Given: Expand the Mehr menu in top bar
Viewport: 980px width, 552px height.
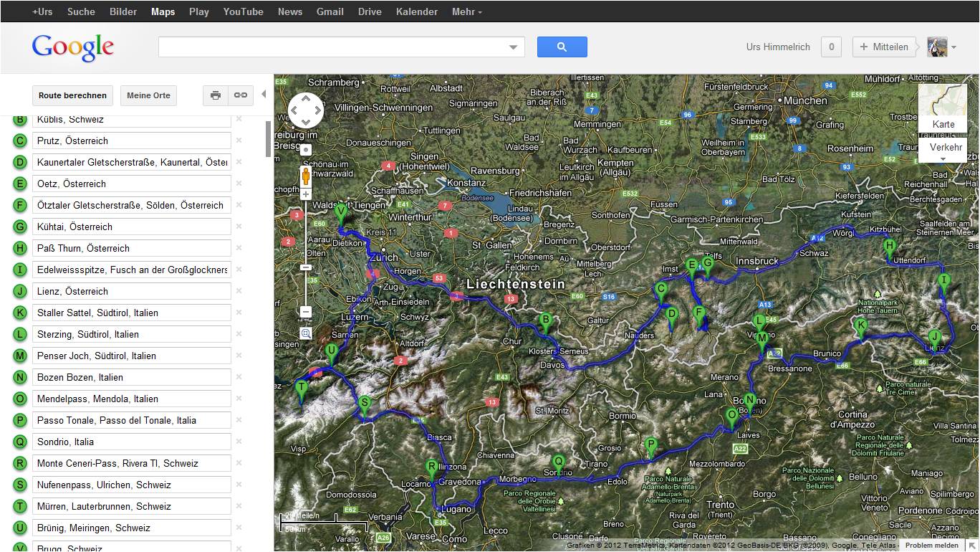Looking at the screenshot, I should point(467,11).
